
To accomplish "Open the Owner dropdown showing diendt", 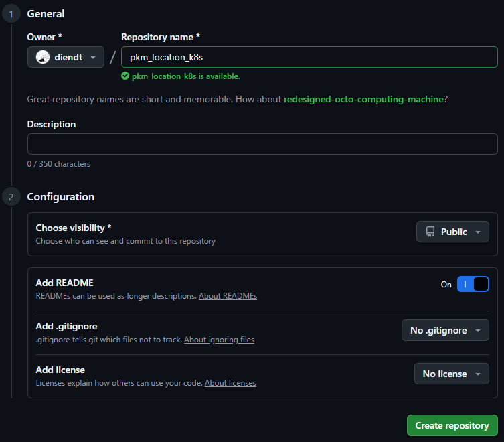I will [66, 58].
